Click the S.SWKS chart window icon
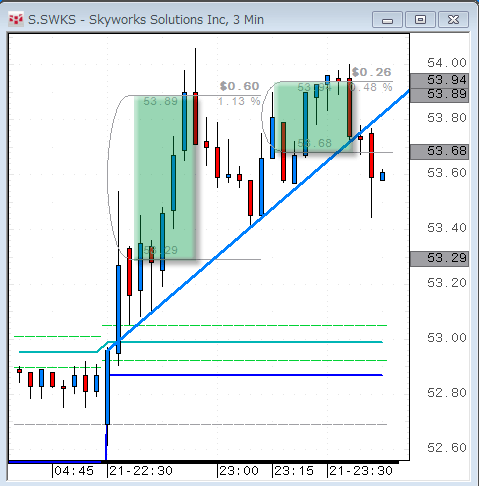Screen dimensions: 479x486 (x=16, y=20)
